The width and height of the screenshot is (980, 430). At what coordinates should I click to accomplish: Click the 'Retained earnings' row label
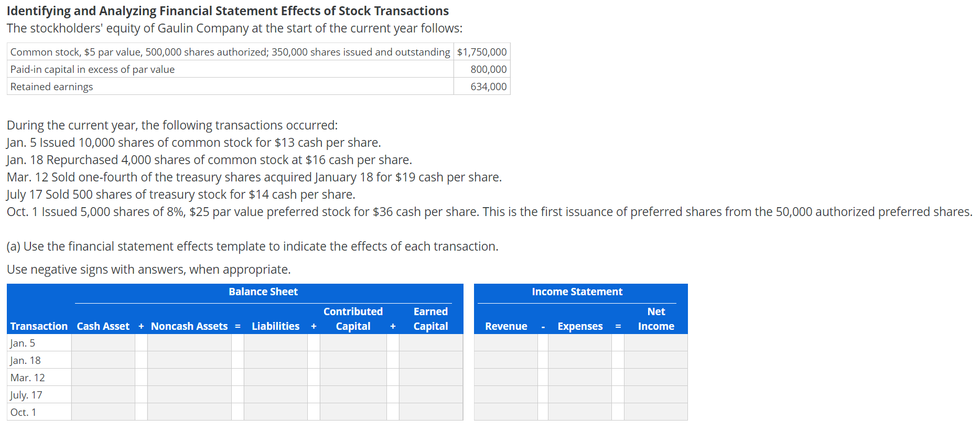click(51, 87)
